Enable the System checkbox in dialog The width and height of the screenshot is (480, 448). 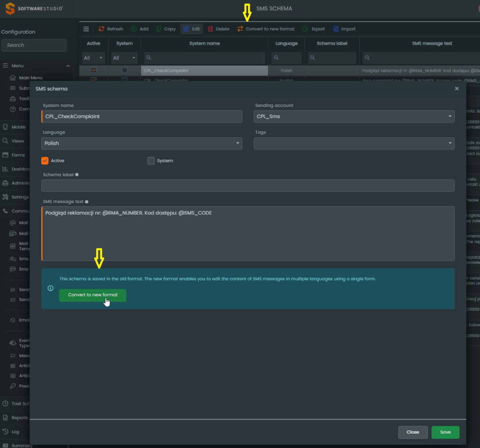coord(151,161)
